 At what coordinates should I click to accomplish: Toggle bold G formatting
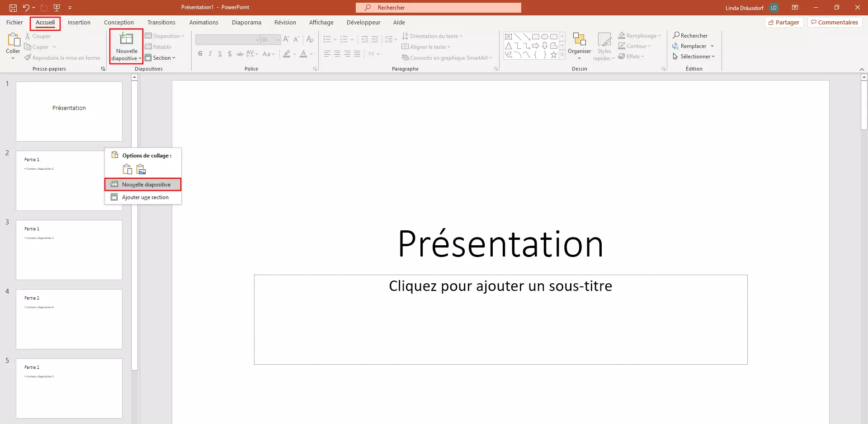click(x=200, y=54)
